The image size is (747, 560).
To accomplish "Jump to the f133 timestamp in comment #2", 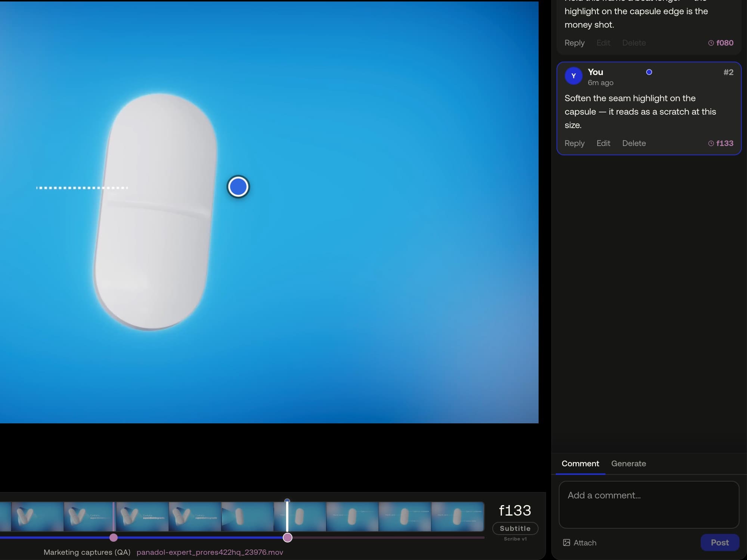I will click(x=721, y=143).
